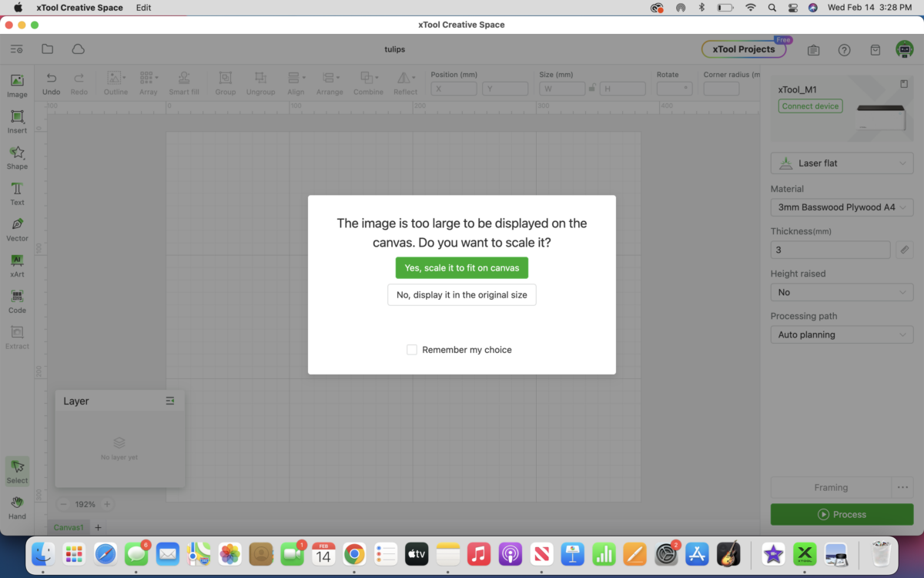
Task: Switch to the Hand pan tool
Action: (17, 508)
